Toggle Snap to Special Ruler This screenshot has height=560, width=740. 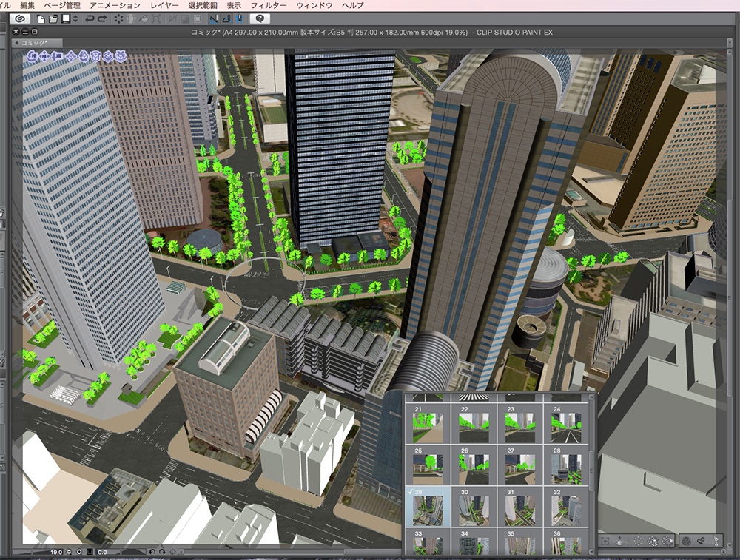click(x=227, y=19)
